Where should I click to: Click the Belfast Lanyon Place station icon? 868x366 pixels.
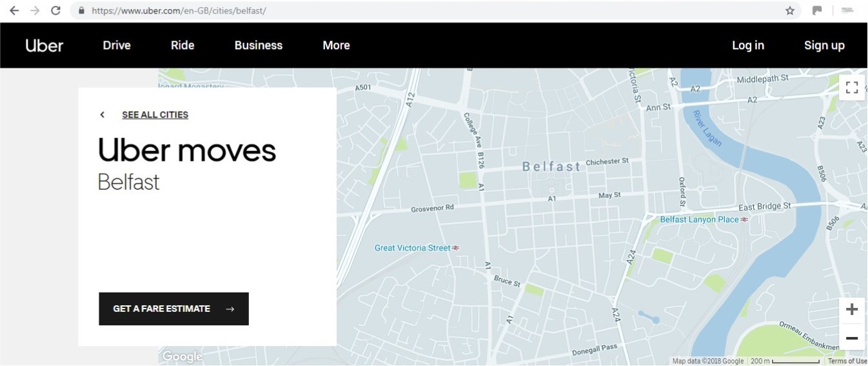[x=744, y=219]
